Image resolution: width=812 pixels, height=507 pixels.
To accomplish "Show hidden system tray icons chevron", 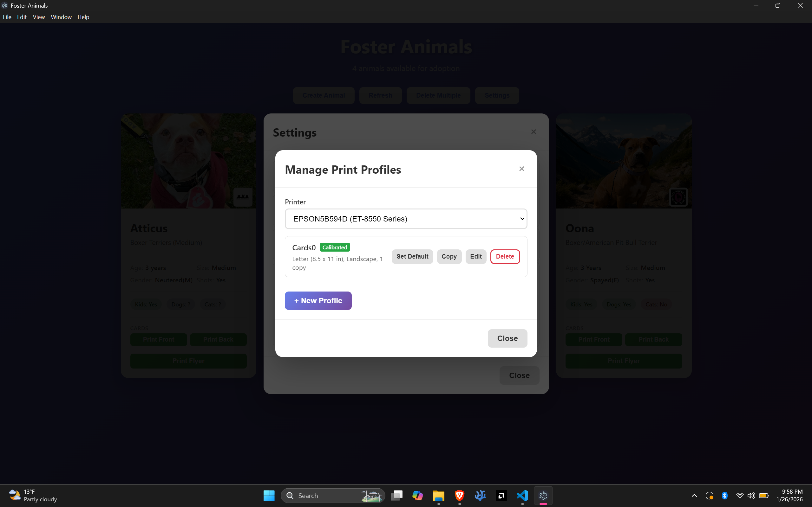I will [x=694, y=495].
